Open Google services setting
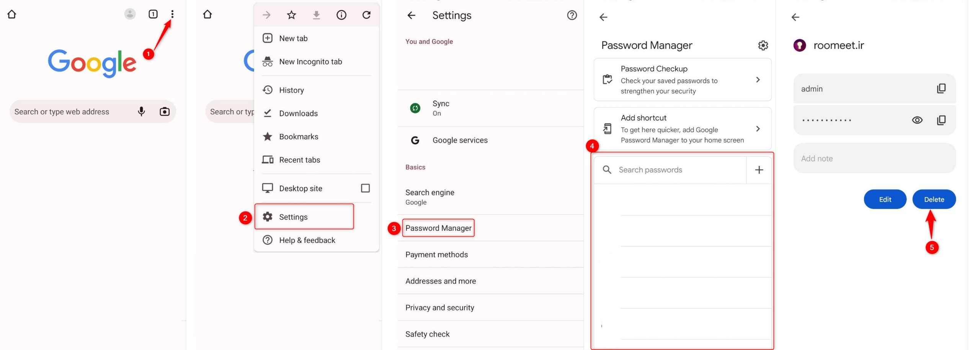 (490, 140)
